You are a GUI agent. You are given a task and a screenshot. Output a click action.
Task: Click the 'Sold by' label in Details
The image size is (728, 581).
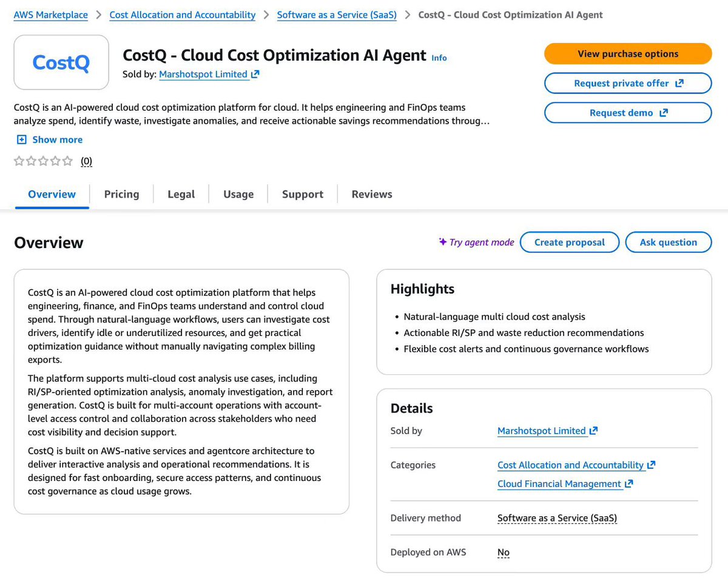point(406,431)
